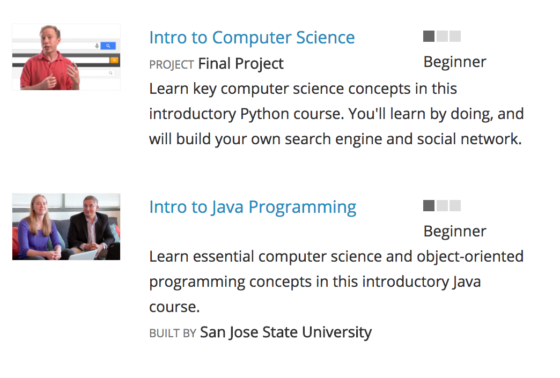This screenshot has height=378, width=560.
Task: Click the middle difficulty square for Java Programming
Action: tap(442, 205)
